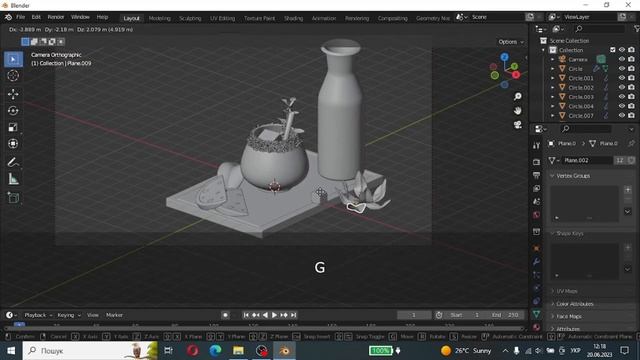Open the Render menu

click(x=56, y=17)
